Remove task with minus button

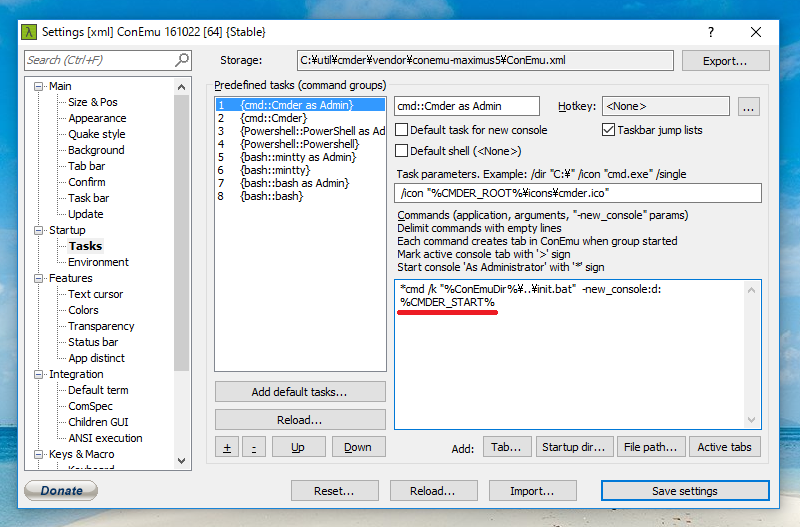(254, 447)
